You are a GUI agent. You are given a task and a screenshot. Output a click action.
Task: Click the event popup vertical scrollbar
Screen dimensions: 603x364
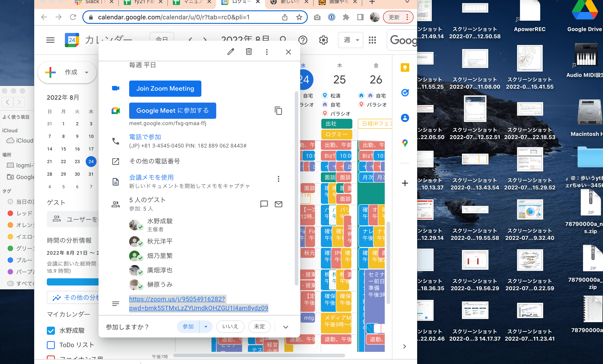pyautogui.click(x=296, y=188)
